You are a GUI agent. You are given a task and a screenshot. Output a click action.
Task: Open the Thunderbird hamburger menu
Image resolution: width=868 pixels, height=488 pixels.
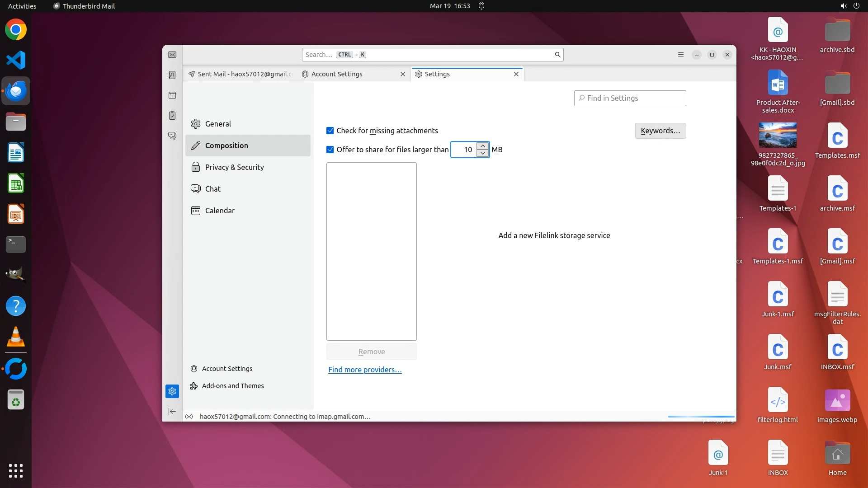coord(681,55)
